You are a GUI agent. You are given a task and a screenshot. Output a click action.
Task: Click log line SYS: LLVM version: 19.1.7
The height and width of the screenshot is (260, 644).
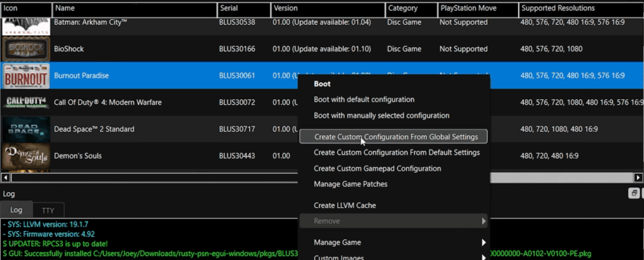(x=45, y=224)
